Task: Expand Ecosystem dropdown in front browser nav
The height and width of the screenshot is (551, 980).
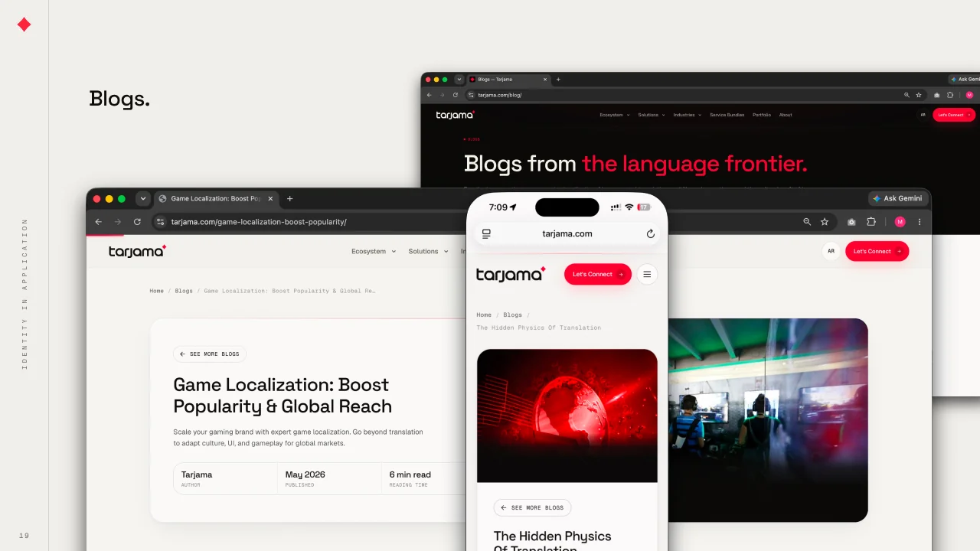Action: point(374,251)
